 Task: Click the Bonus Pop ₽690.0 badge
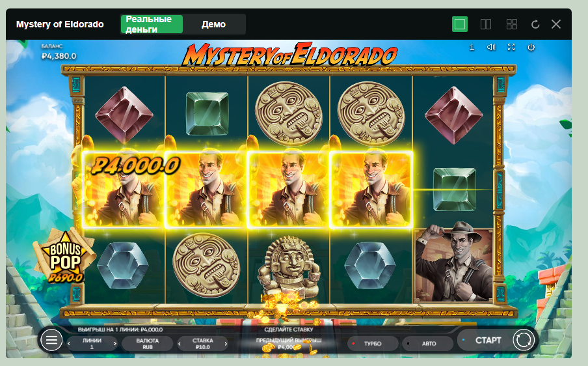(64, 257)
